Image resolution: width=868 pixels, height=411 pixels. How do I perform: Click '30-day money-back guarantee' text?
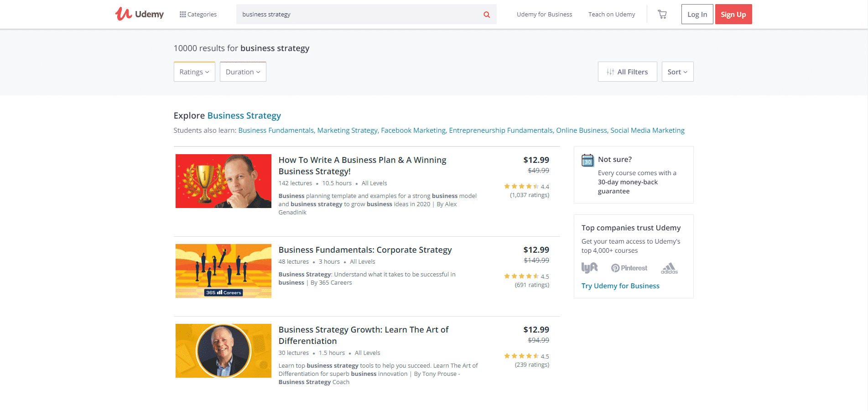pos(628,187)
